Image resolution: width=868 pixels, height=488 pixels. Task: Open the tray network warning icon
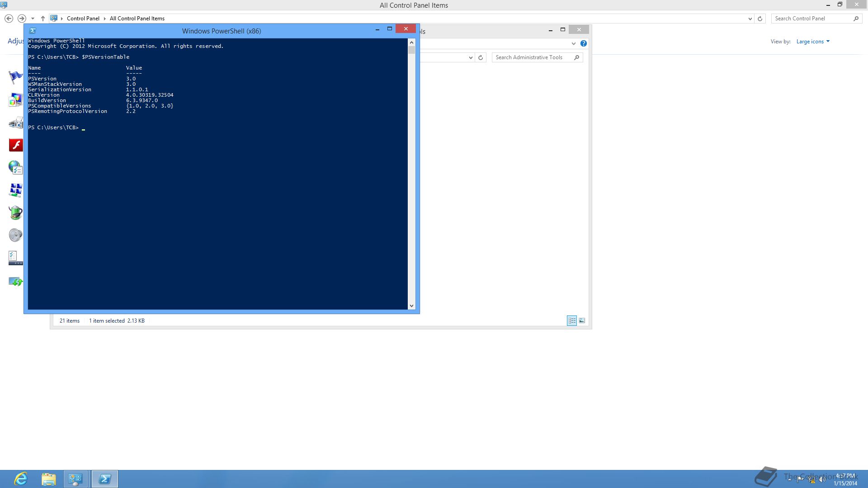(x=811, y=479)
